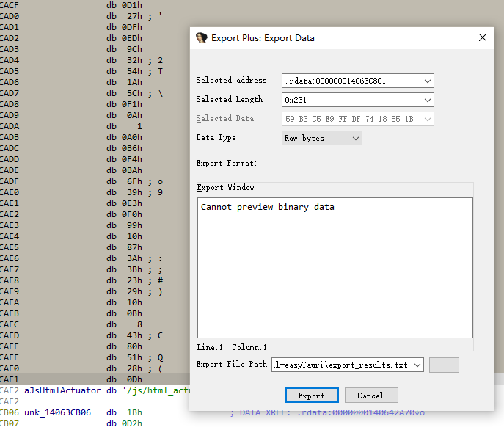
Task: Open the Selected address dropdown
Action: tap(427, 81)
